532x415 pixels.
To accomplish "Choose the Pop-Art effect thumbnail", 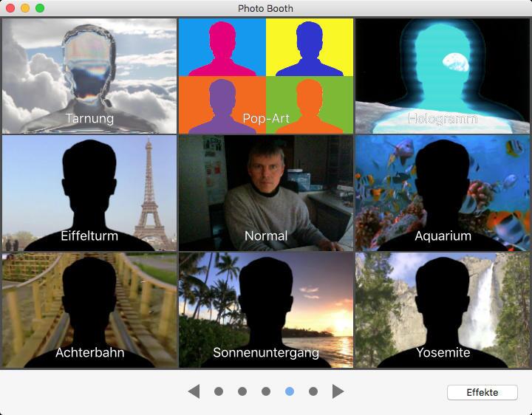I will (x=266, y=76).
